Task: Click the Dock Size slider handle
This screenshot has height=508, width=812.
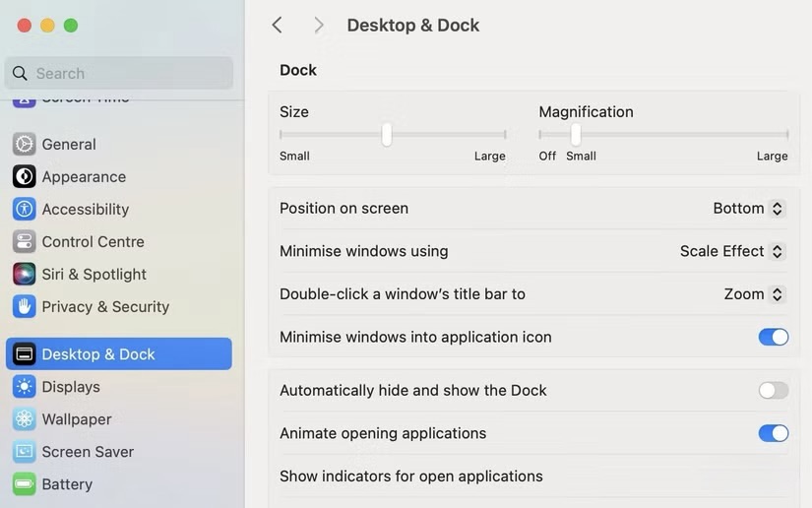Action: [x=387, y=134]
